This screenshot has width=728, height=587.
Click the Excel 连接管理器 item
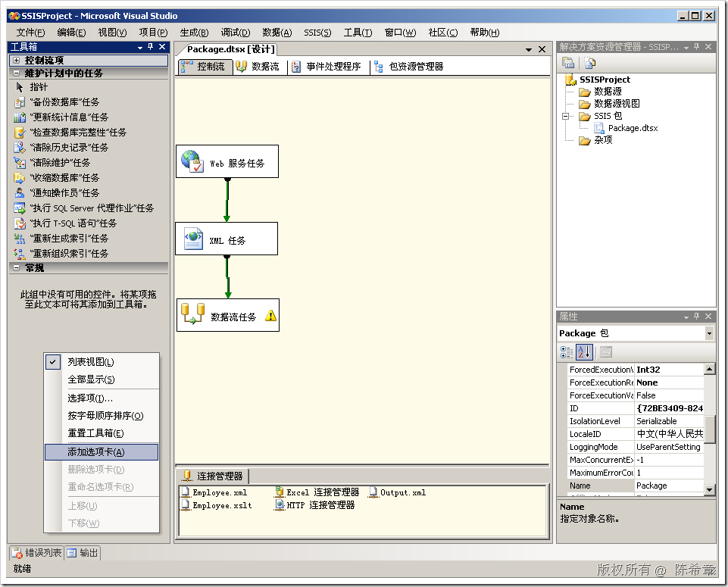[x=317, y=492]
